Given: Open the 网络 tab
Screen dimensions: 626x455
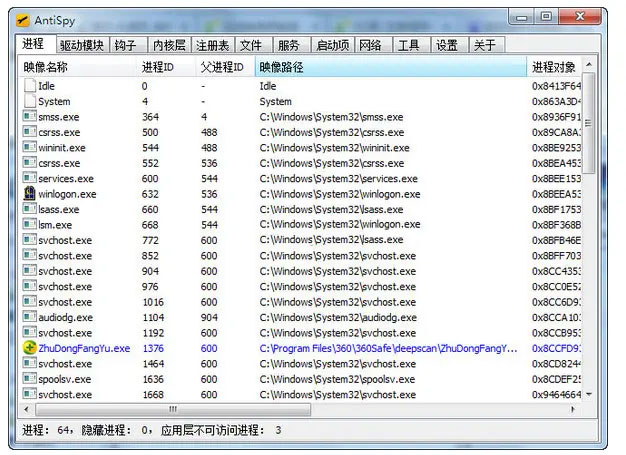Looking at the screenshot, I should [x=373, y=45].
